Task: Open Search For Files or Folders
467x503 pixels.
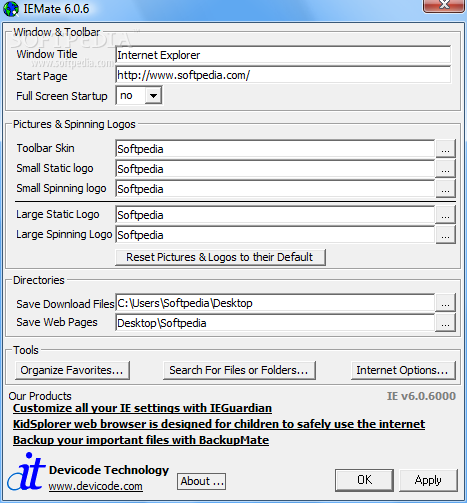Action: click(x=239, y=370)
